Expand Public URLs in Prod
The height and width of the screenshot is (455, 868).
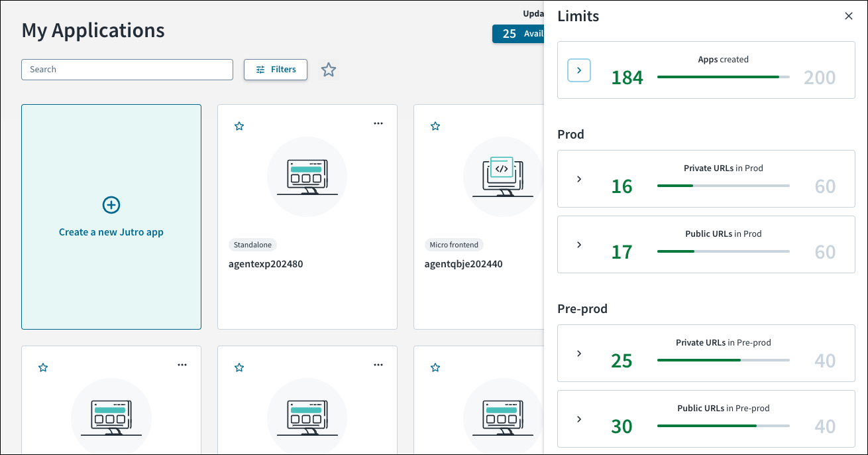(x=579, y=245)
